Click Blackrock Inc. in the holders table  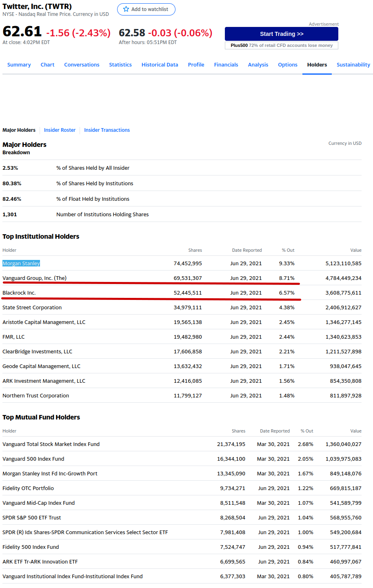pos(19,293)
